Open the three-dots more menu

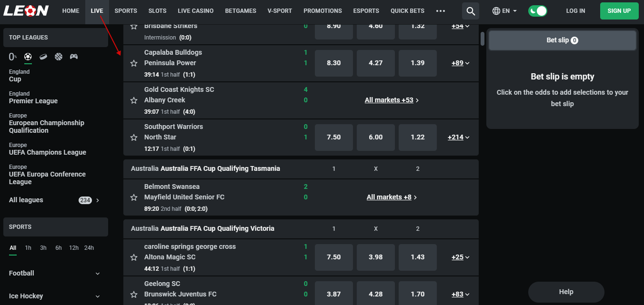click(x=441, y=11)
